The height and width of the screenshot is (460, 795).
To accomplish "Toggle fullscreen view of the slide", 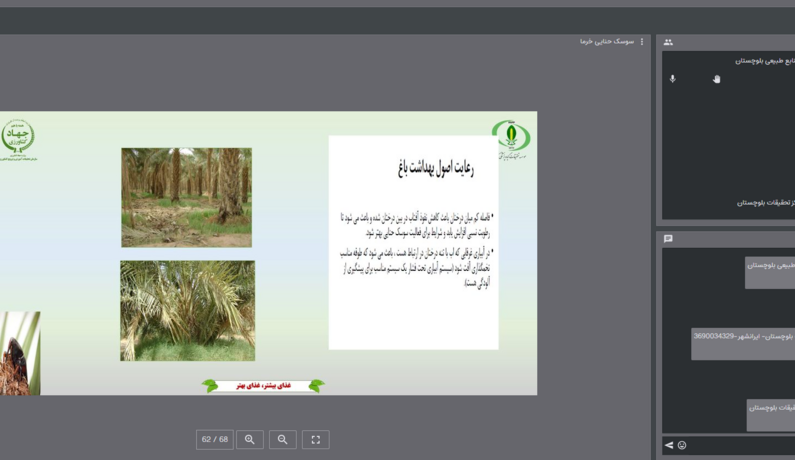I will coord(315,439).
